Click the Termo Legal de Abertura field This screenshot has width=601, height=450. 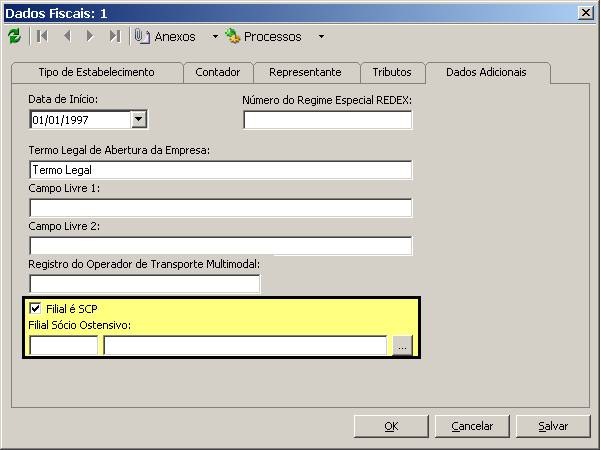220,170
